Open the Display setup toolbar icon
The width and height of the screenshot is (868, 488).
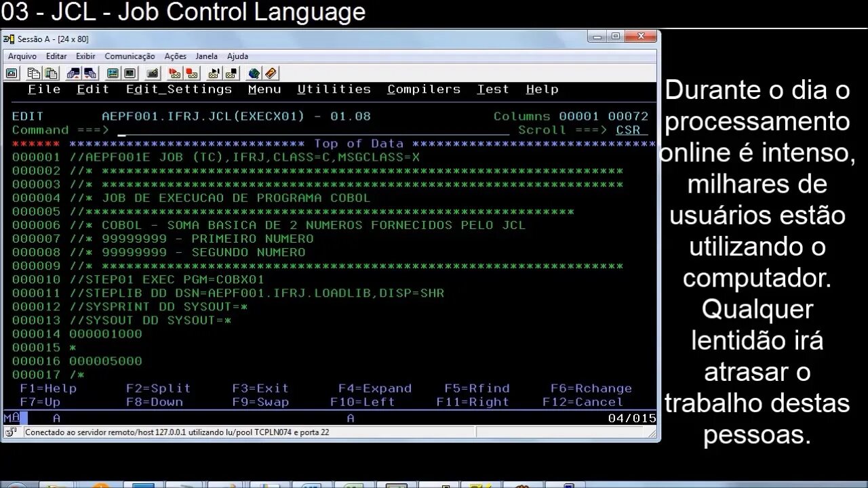(x=113, y=73)
